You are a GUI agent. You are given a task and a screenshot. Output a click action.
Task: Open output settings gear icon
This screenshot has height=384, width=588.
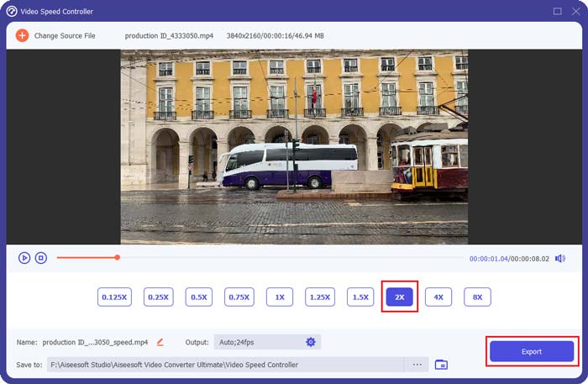click(x=311, y=342)
